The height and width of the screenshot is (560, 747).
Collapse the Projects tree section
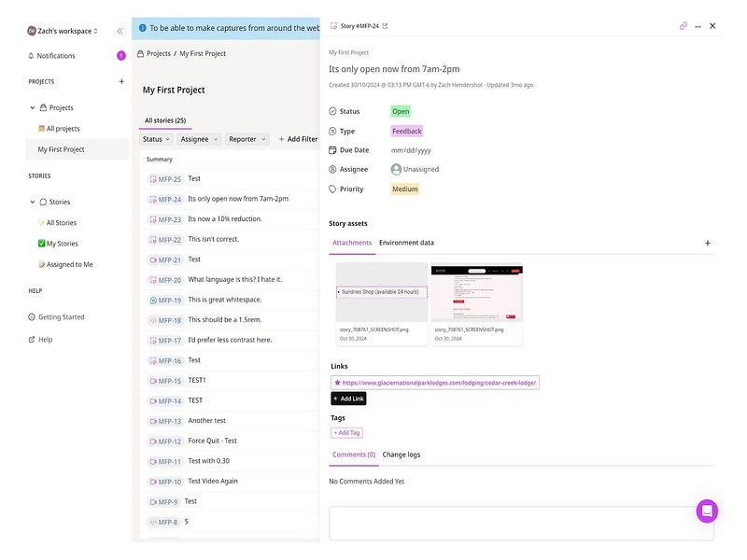tap(33, 107)
